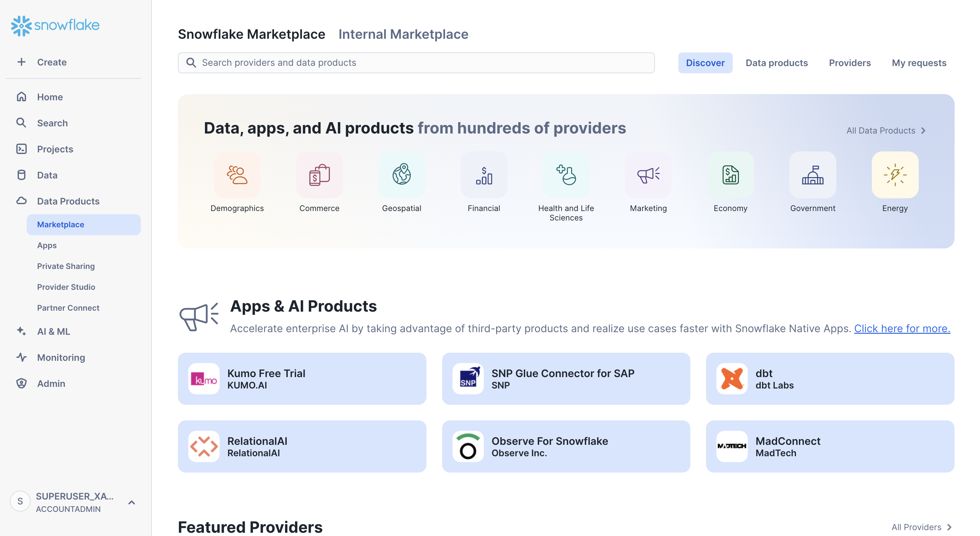Screen dimensions: 980x536
Task: Click the All Data Products chevron arrow
Action: pos(923,130)
